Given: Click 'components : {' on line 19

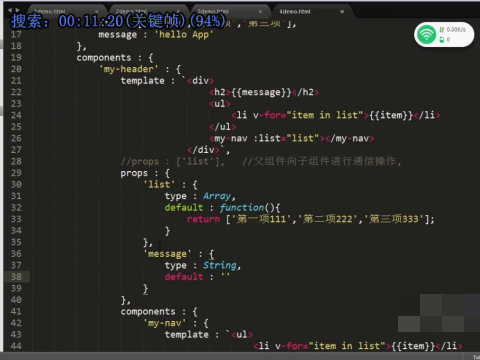Looking at the screenshot, I should pyautogui.click(x=115, y=58).
